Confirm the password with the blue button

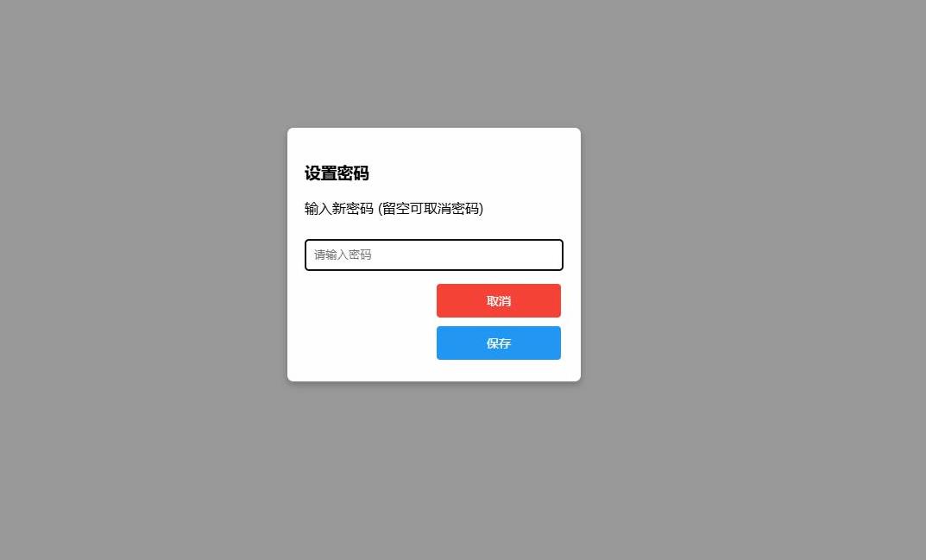pyautogui.click(x=499, y=343)
